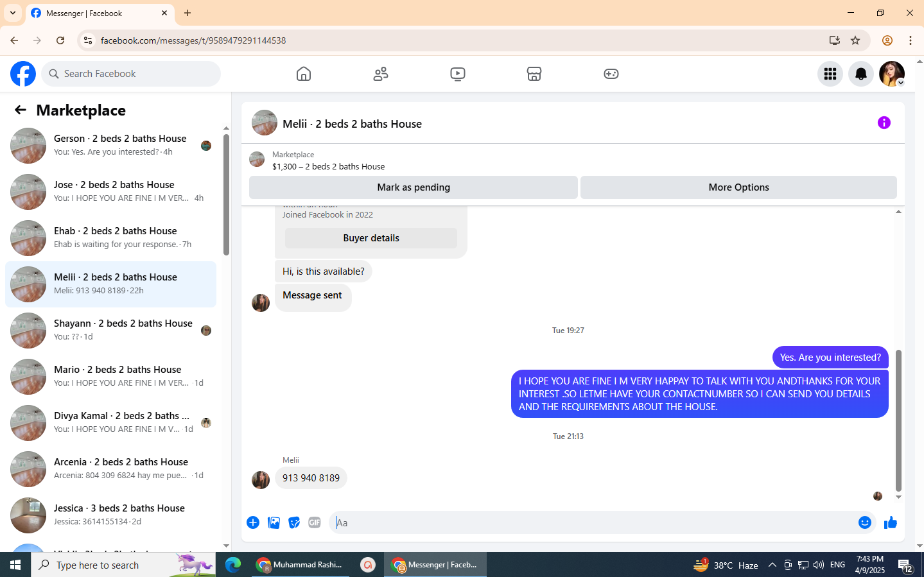Viewport: 924px width, 577px height.
Task: Click the message text box
Action: point(594,522)
